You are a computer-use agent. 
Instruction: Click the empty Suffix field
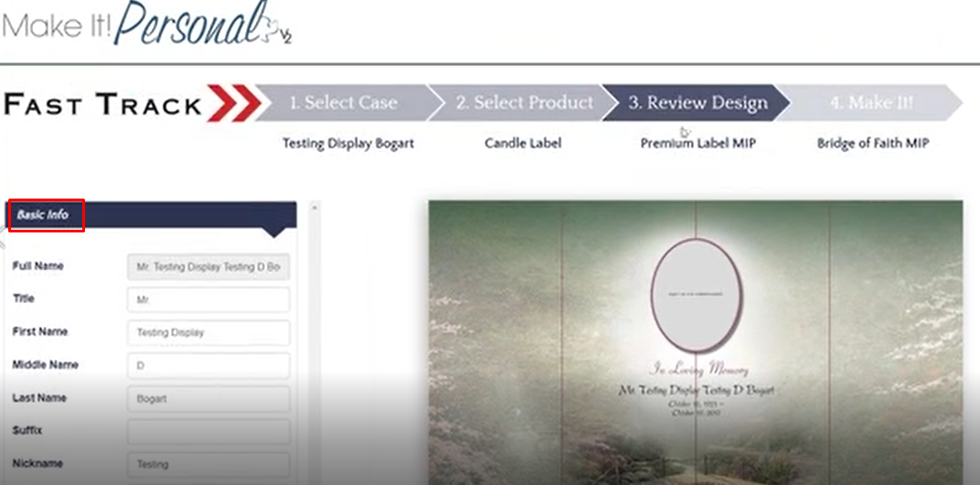[x=208, y=432]
